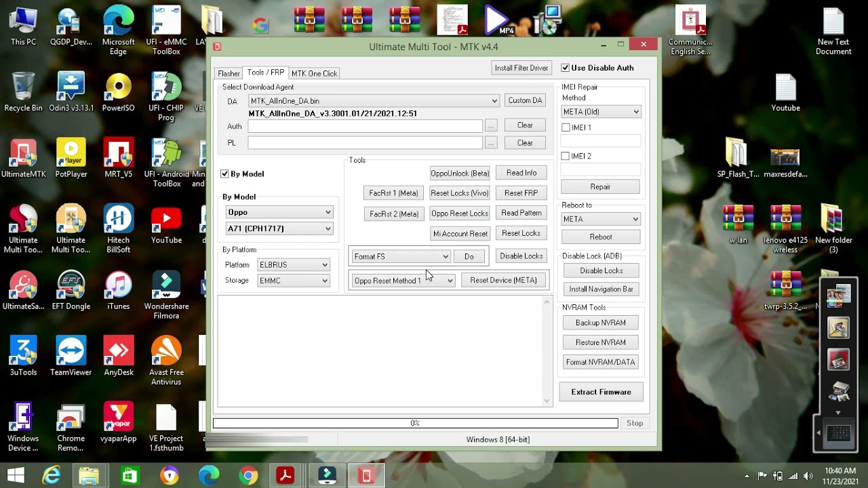The width and height of the screenshot is (868, 488).
Task: Click the 0% progress bar
Action: coord(415,423)
